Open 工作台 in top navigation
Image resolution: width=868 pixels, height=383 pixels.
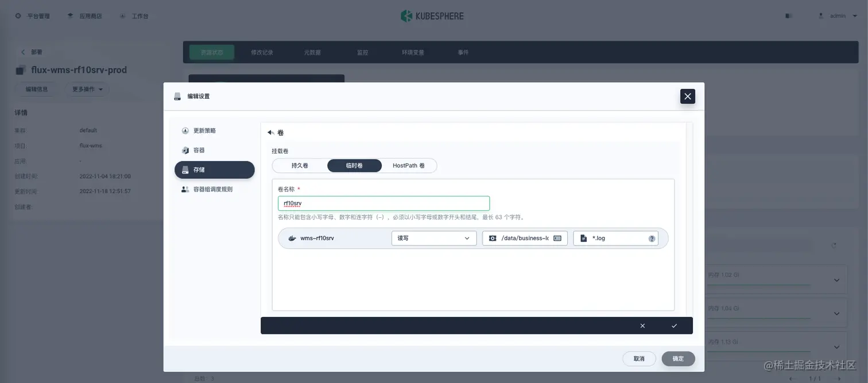[x=134, y=16]
